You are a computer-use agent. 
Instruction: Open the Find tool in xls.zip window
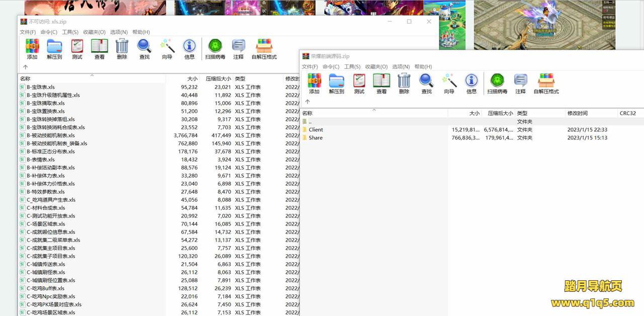pos(144,49)
